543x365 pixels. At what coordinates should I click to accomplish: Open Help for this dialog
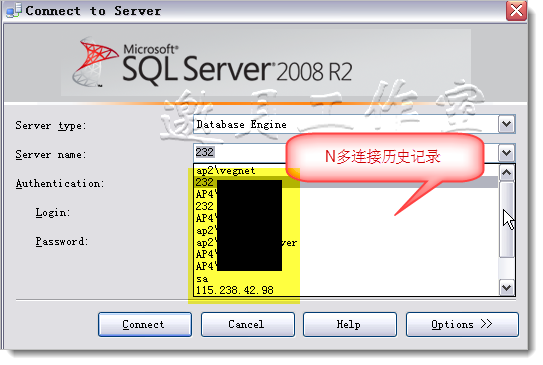pos(350,324)
